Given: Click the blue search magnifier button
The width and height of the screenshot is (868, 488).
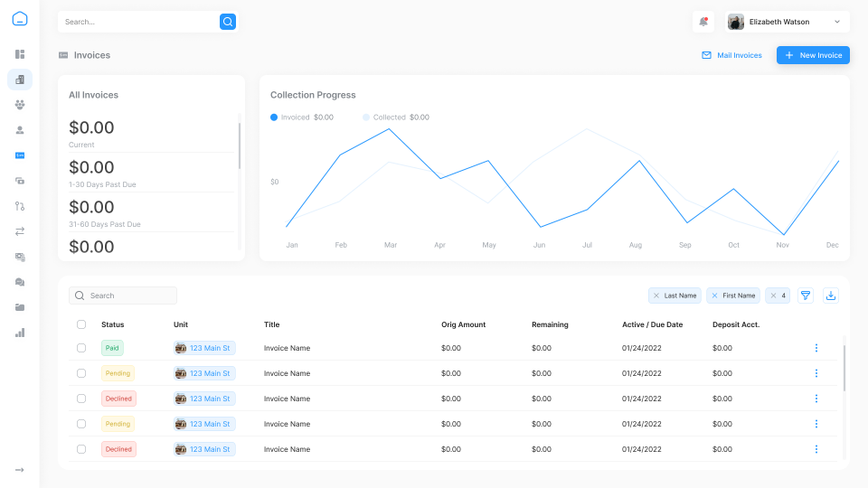Looking at the screenshot, I should (x=228, y=22).
